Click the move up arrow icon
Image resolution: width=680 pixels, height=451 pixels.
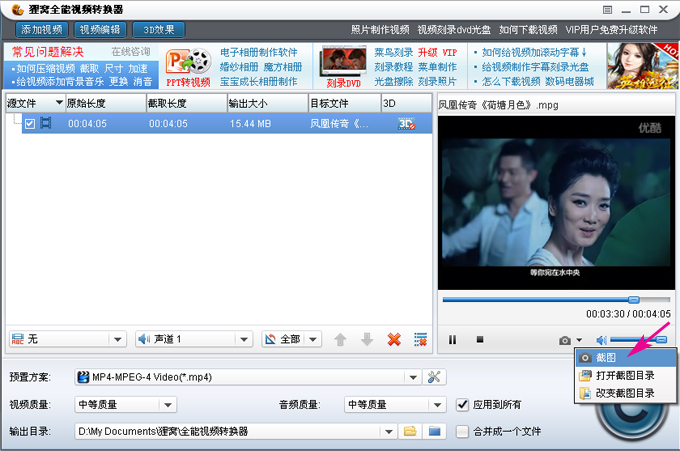click(340, 340)
